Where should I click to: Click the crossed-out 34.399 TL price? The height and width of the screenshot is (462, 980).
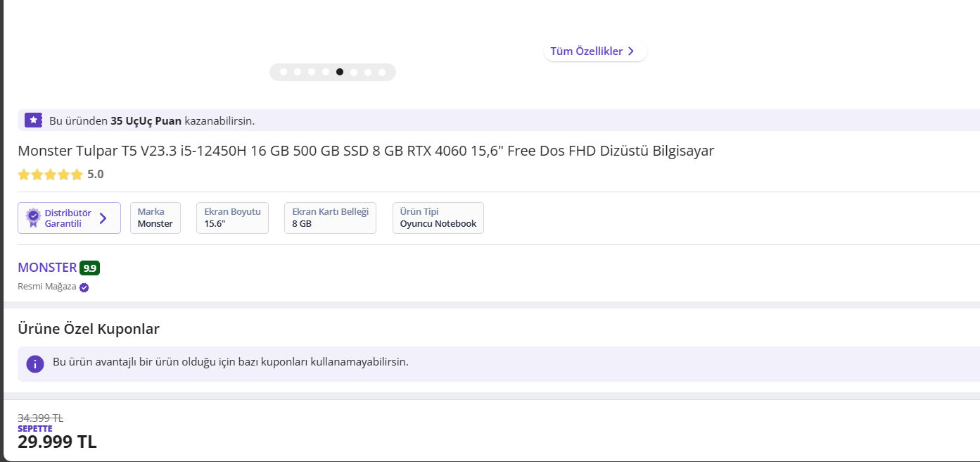[41, 418]
